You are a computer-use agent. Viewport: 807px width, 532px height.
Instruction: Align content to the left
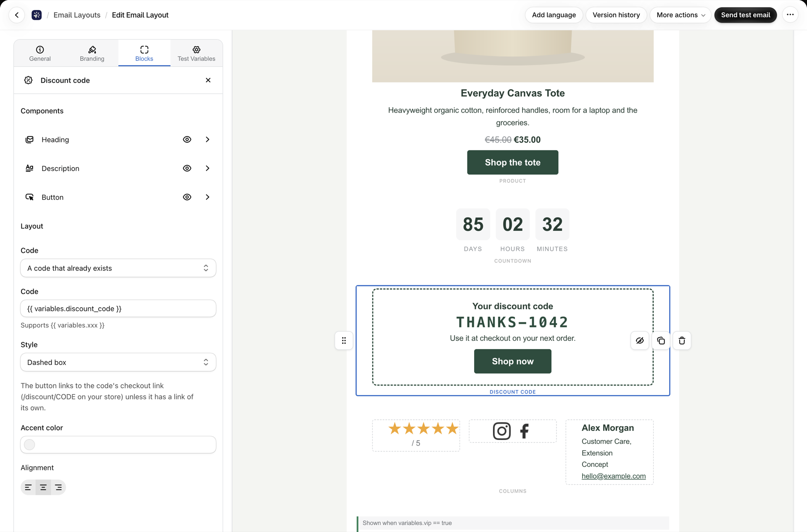click(x=28, y=487)
